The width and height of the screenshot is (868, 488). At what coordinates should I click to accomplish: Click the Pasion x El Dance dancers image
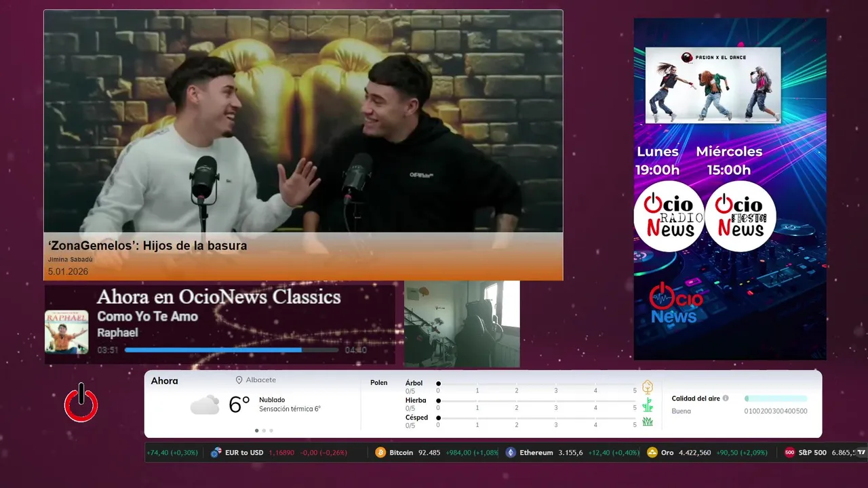pos(713,85)
